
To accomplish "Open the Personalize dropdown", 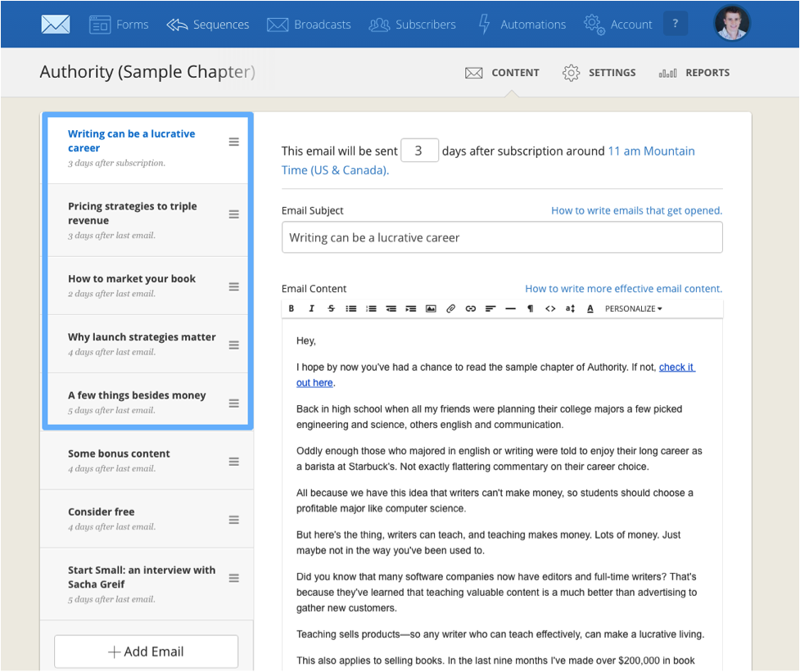I will pyautogui.click(x=633, y=309).
